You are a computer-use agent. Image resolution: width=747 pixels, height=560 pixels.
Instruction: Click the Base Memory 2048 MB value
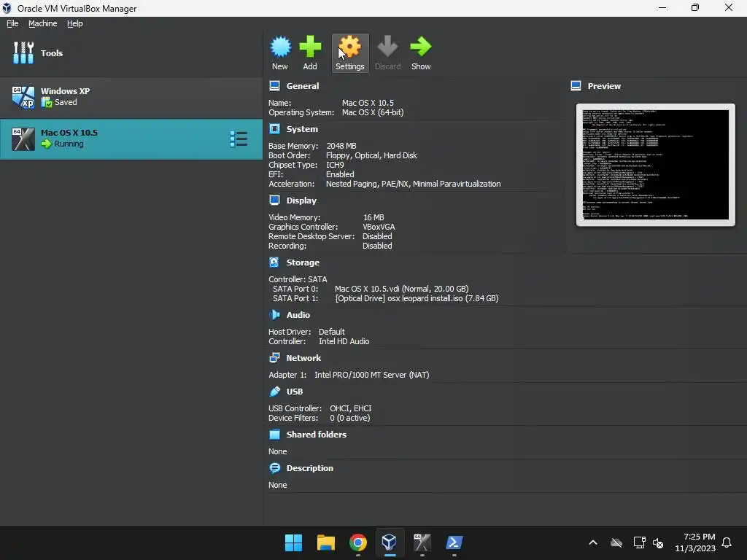coord(341,146)
